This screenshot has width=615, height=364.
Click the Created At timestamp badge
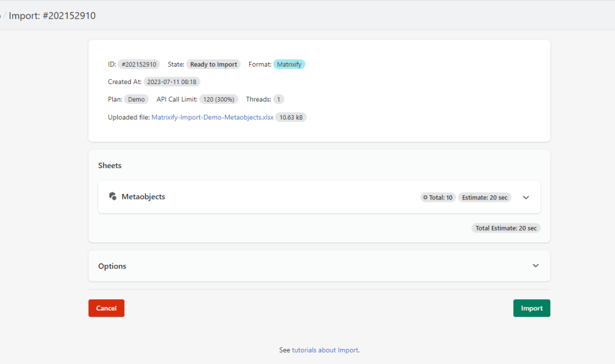pyautogui.click(x=174, y=81)
